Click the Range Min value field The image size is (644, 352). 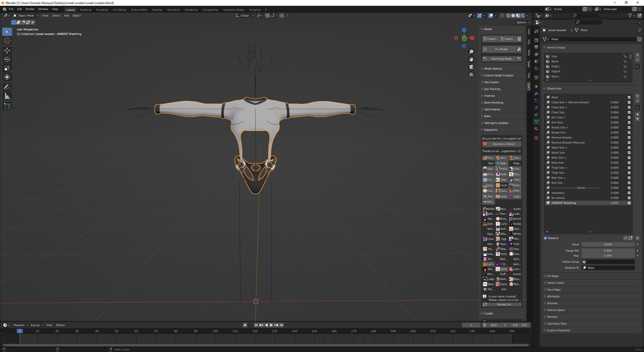click(608, 251)
